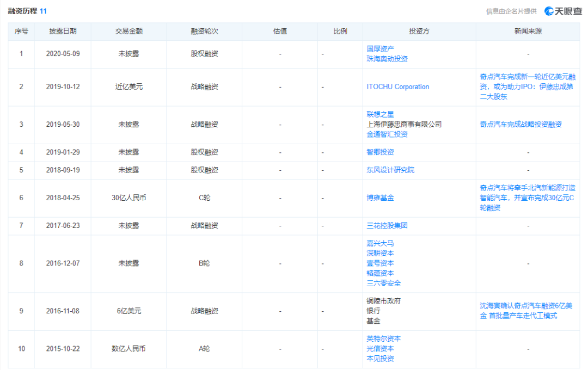Select amount cell 30亿人民币
Viewport: 588px width, 370px height.
129,198
